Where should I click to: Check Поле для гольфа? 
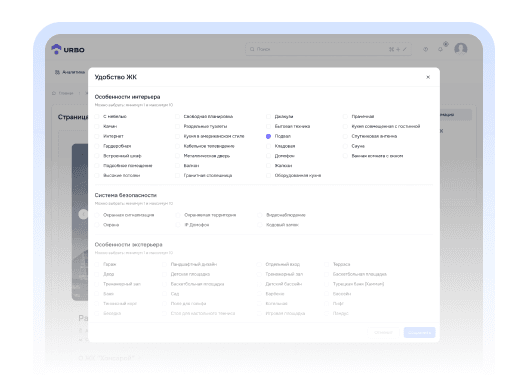[x=164, y=303]
